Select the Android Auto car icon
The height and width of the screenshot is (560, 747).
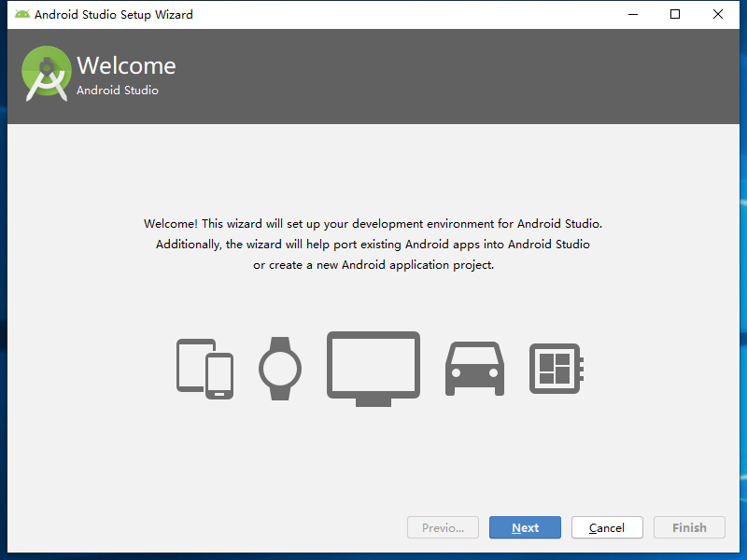pos(474,369)
